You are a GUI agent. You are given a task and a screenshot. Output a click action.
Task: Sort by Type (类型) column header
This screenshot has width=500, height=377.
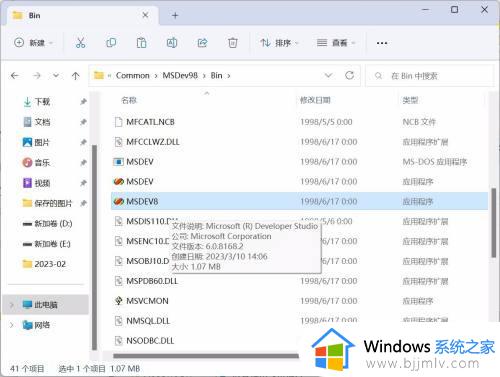tap(410, 100)
